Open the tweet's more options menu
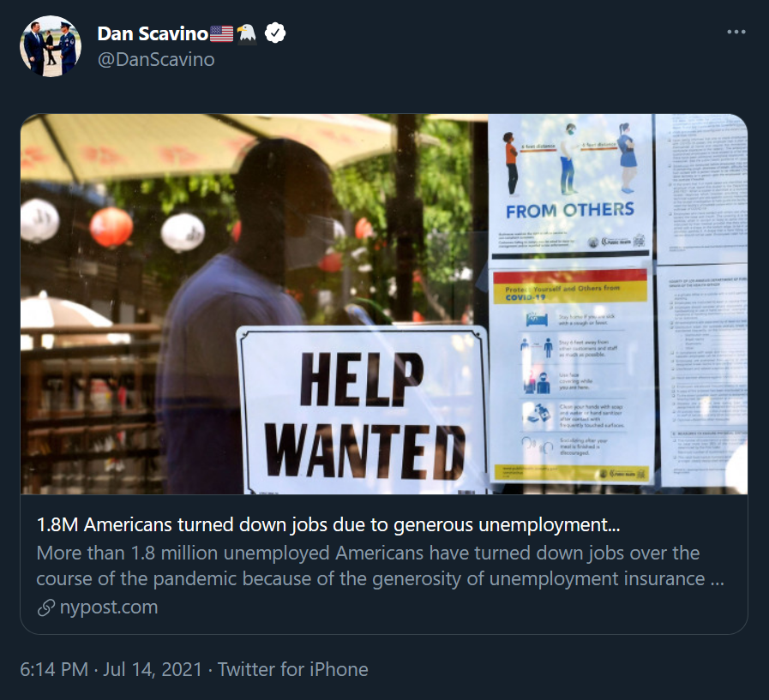The image size is (769, 700). point(736,32)
